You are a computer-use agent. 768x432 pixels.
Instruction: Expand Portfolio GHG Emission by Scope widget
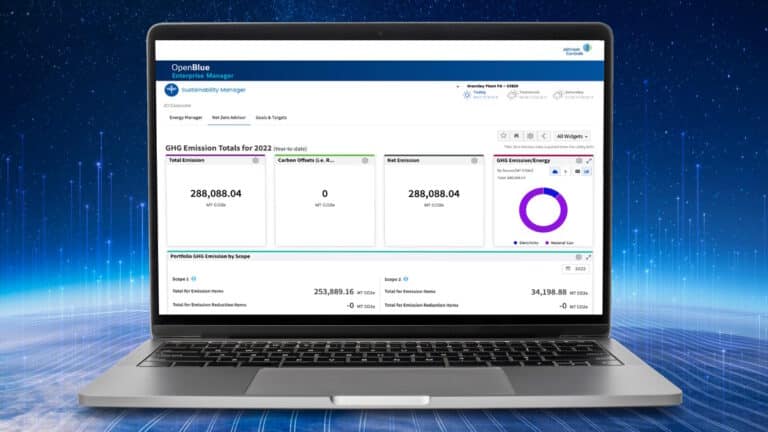(588, 257)
